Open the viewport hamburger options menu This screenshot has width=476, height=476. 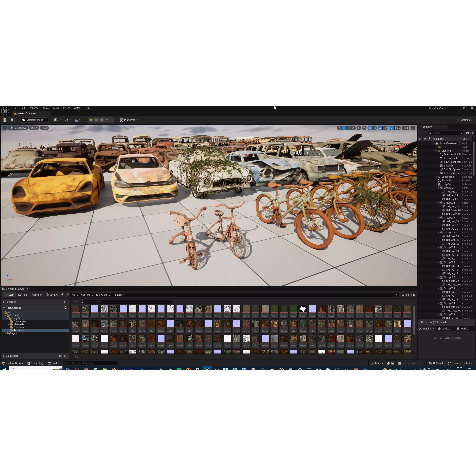pos(5,128)
